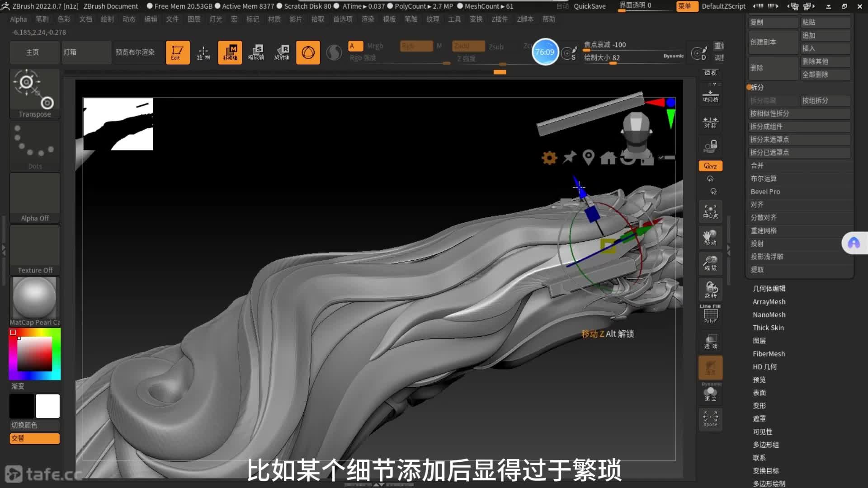The image size is (868, 488).
Task: Click the Draw mode icon (绘制)
Action: [203, 52]
